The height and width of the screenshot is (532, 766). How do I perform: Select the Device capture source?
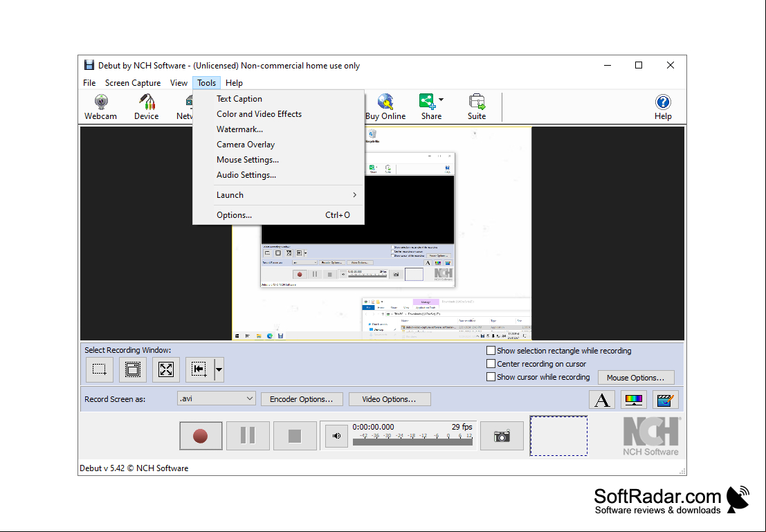pos(146,107)
